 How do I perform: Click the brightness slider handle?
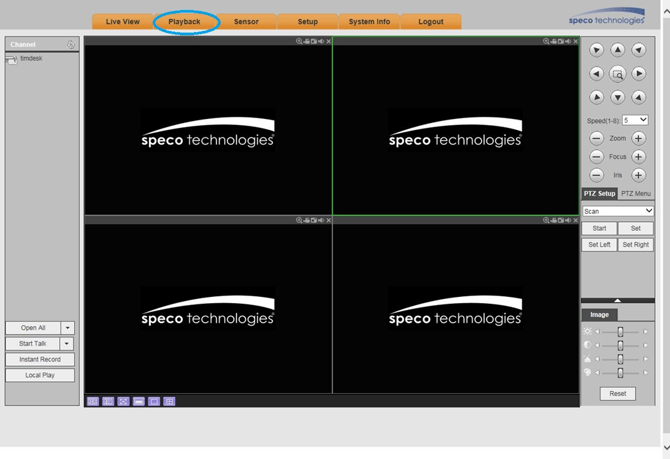[620, 332]
